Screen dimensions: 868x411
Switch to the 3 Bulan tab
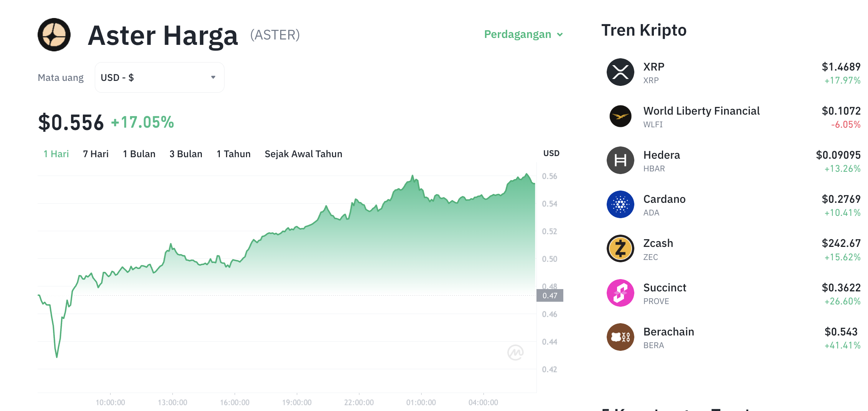pyautogui.click(x=186, y=154)
